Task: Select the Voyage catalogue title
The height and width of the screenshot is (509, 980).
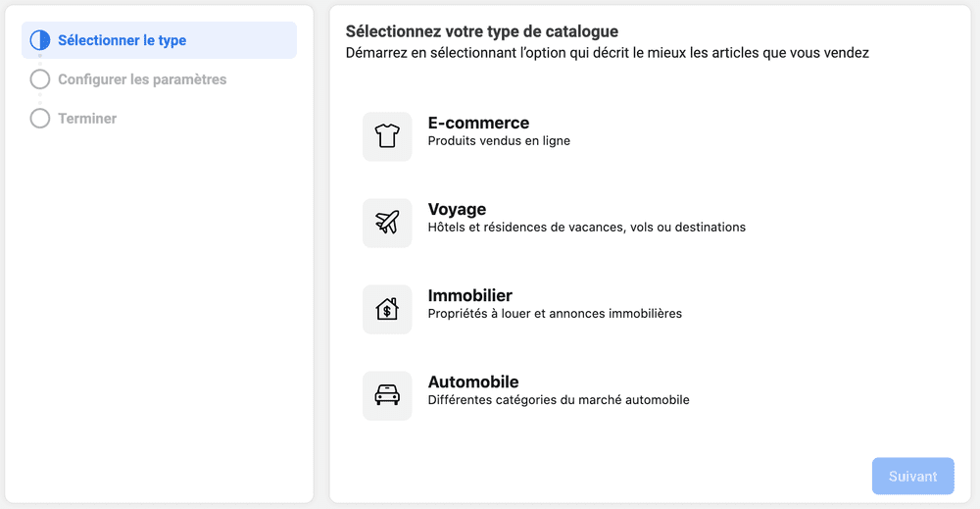Action: click(457, 210)
